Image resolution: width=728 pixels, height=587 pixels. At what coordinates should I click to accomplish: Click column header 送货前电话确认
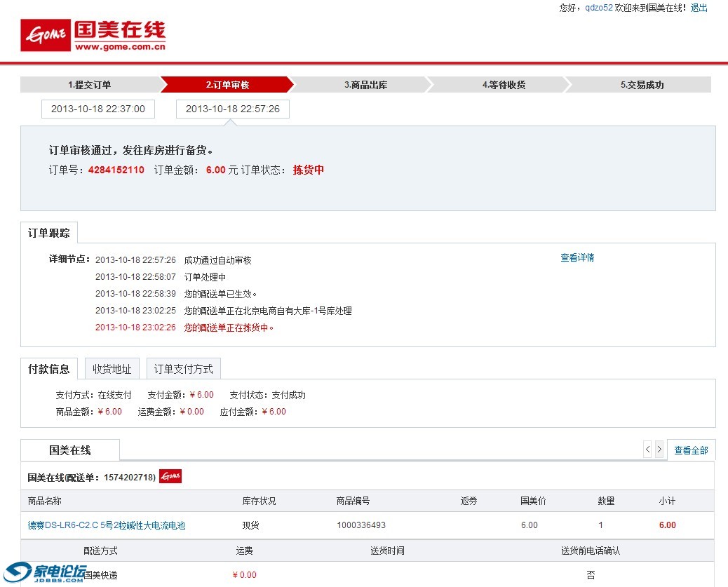point(591,551)
